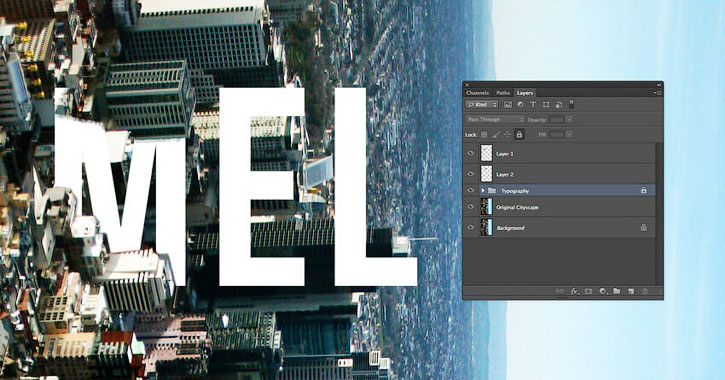Create new fill or adjustment layer
The width and height of the screenshot is (725, 380).
point(603,291)
